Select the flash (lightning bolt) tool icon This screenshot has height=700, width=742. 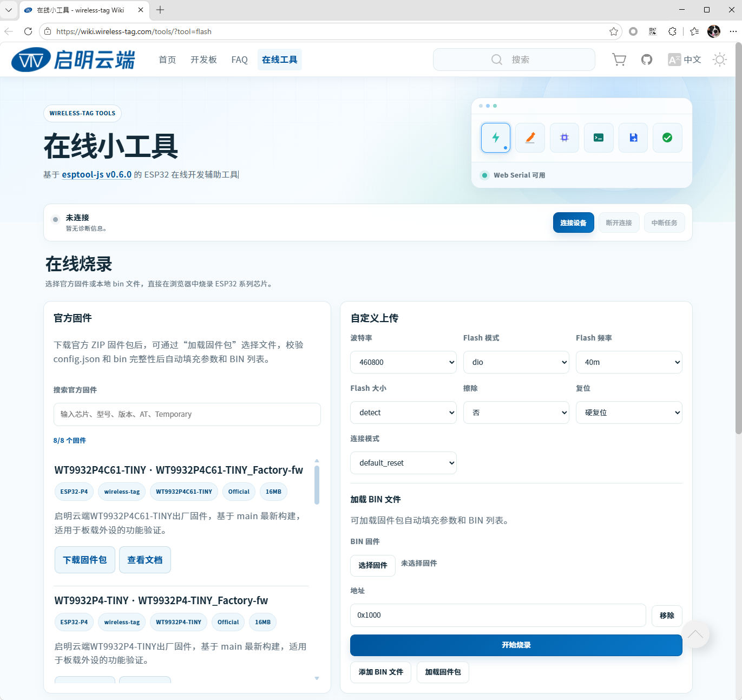495,138
